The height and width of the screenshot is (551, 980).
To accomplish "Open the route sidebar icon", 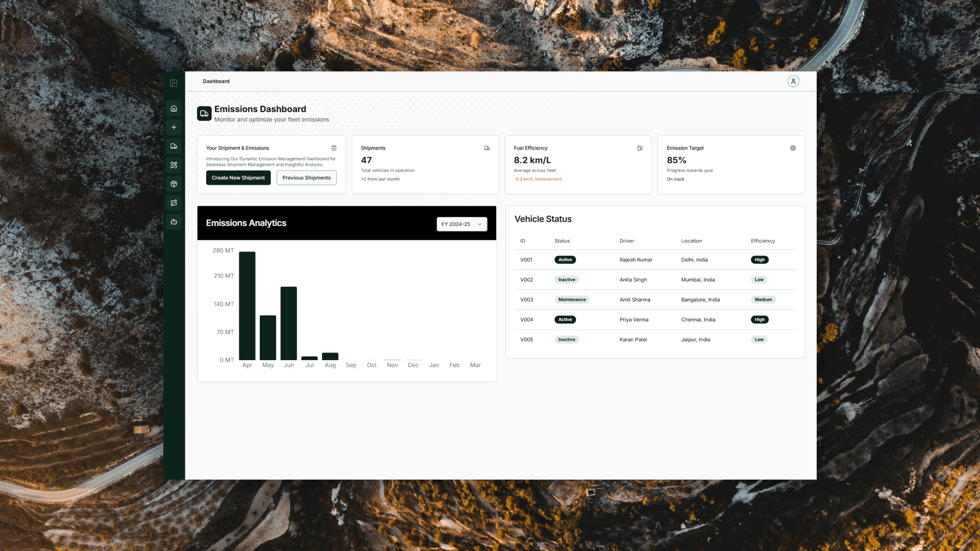I will pos(174,203).
